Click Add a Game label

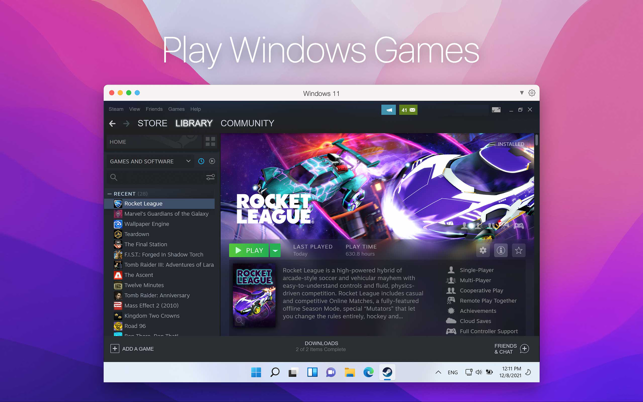coord(138,349)
